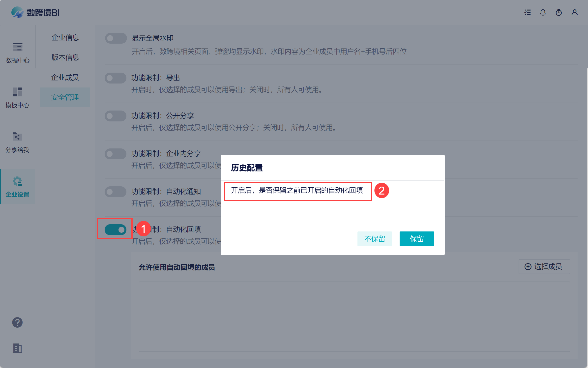Screen dimensions: 588x368
Task: Toggle 功能限制：公开分享 switch
Action: tap(116, 116)
